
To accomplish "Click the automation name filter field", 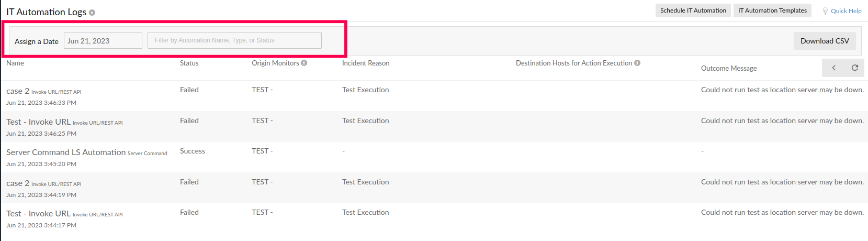I will click(x=234, y=40).
